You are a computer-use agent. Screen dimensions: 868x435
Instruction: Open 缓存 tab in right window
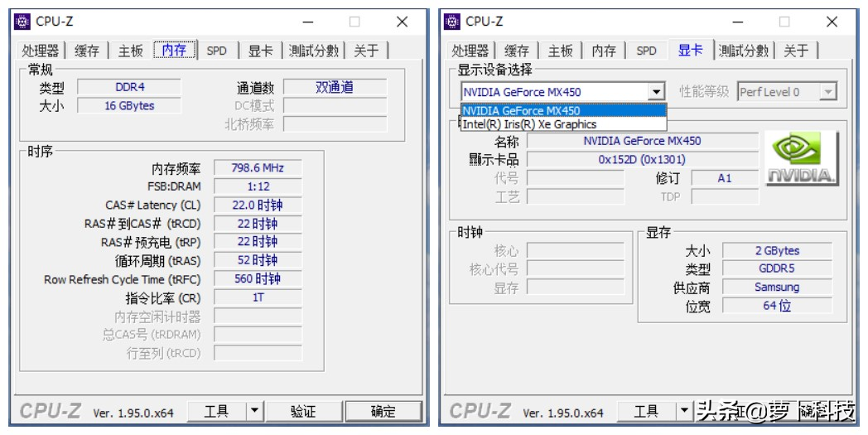pyautogui.click(x=517, y=51)
